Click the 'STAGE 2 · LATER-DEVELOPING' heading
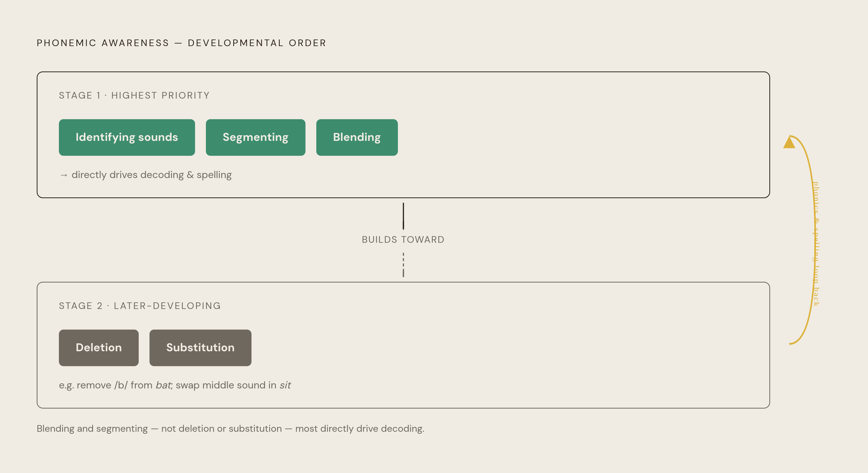 pyautogui.click(x=140, y=306)
